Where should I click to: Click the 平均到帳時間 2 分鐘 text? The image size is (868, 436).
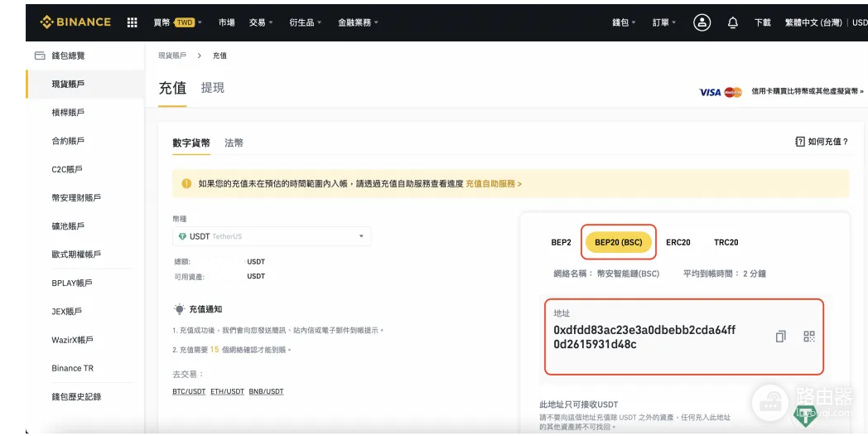click(725, 274)
